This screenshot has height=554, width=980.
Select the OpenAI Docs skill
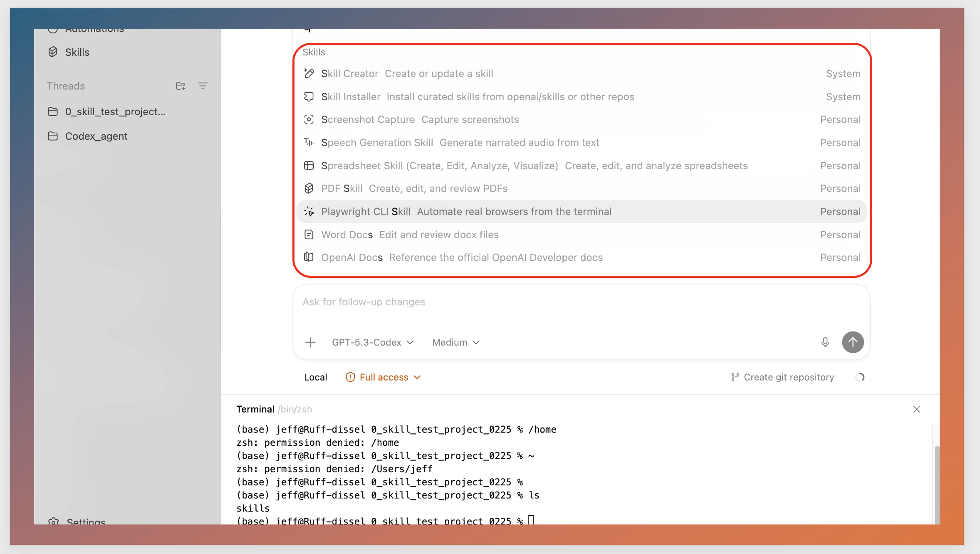pyautogui.click(x=582, y=257)
